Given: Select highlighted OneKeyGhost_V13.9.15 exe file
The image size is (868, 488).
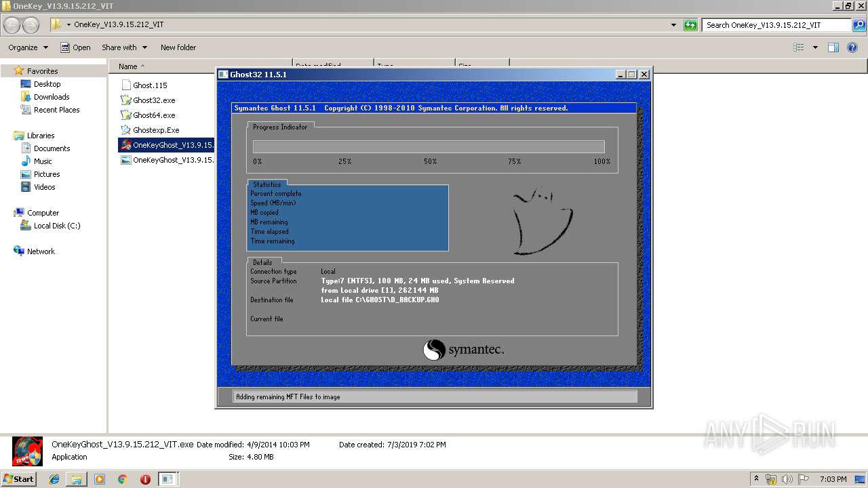Looking at the screenshot, I should (x=166, y=145).
